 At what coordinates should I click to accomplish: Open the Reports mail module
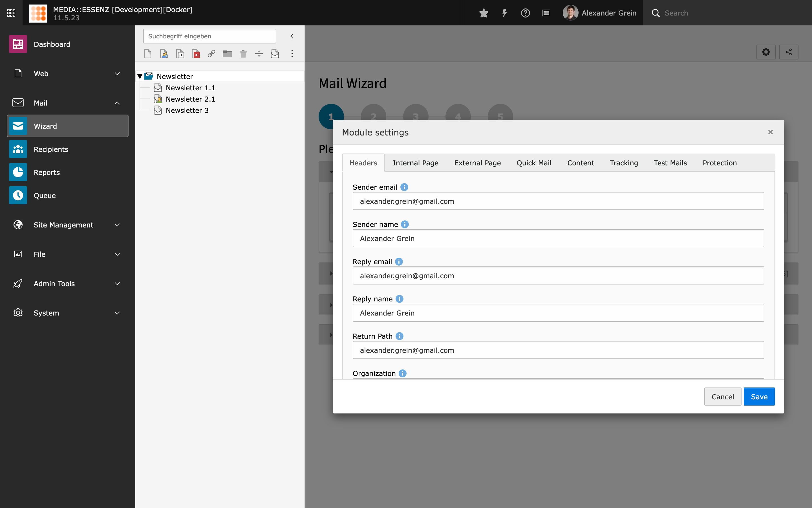tap(67, 172)
